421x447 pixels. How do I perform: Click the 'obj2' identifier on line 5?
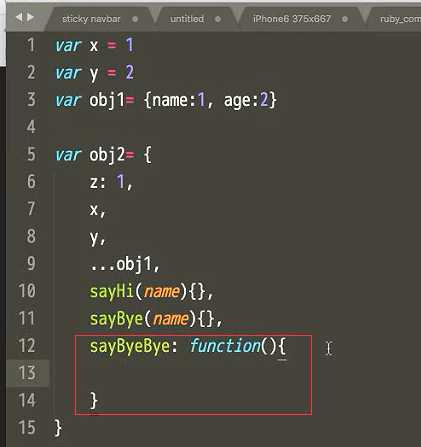107,155
